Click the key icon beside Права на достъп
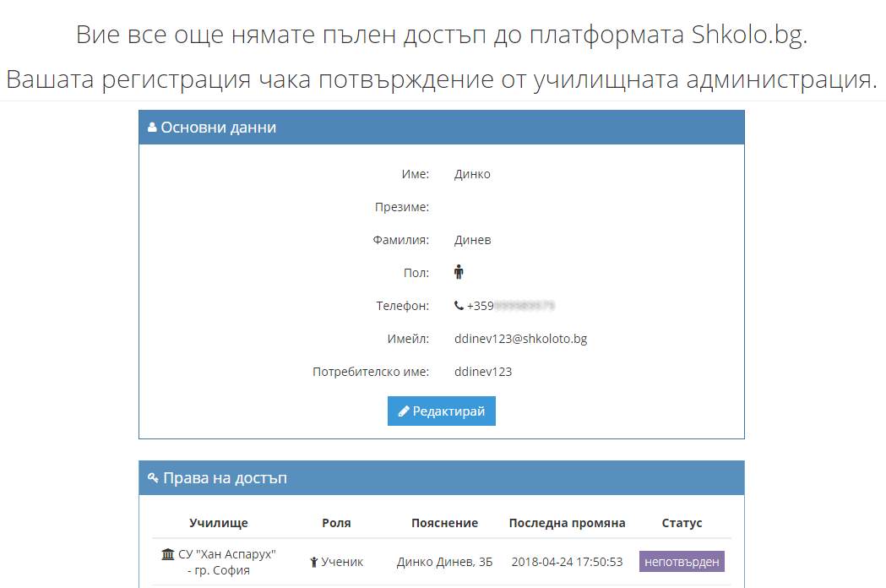Screen dimensions: 886x588 (153, 478)
